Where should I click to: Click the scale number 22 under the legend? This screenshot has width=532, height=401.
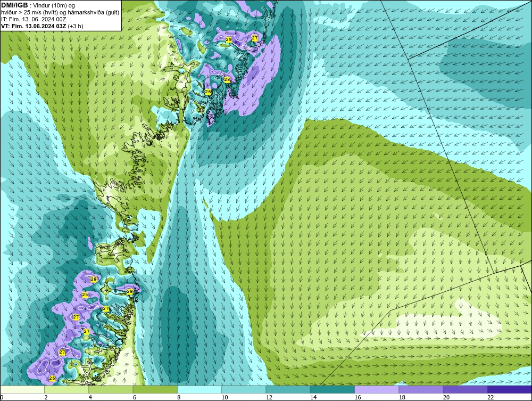point(491,398)
